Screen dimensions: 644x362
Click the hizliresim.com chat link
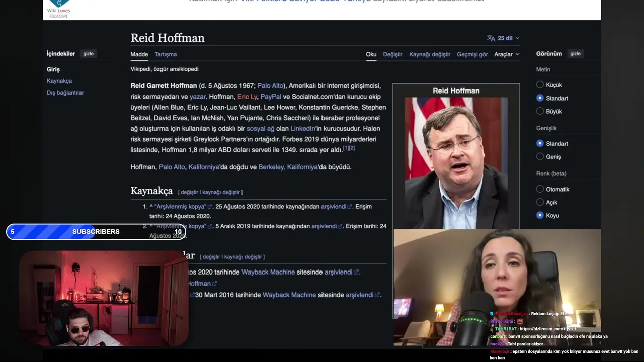pos(547,329)
